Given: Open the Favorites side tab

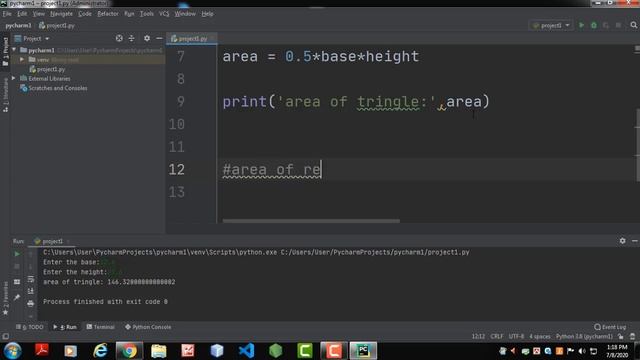Looking at the screenshot, I should tap(5, 298).
